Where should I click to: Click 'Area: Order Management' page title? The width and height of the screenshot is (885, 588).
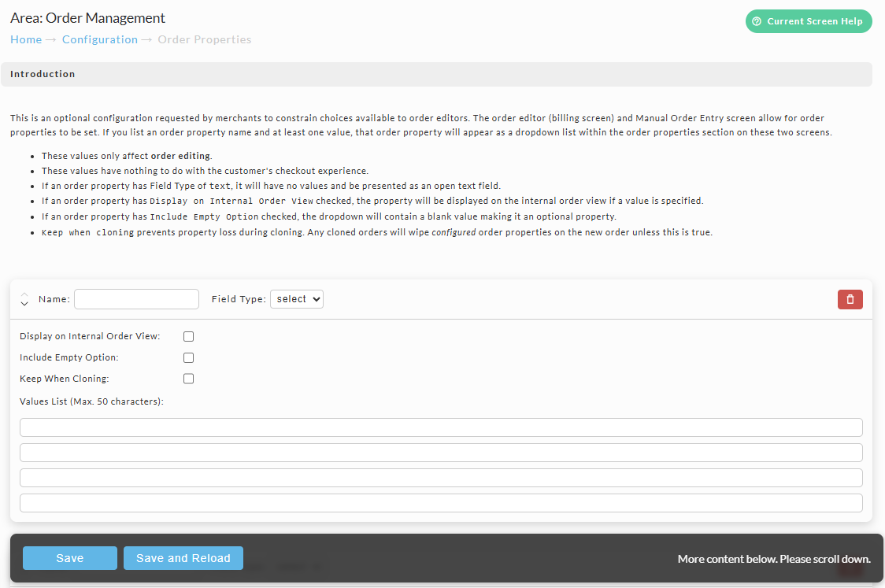(87, 18)
